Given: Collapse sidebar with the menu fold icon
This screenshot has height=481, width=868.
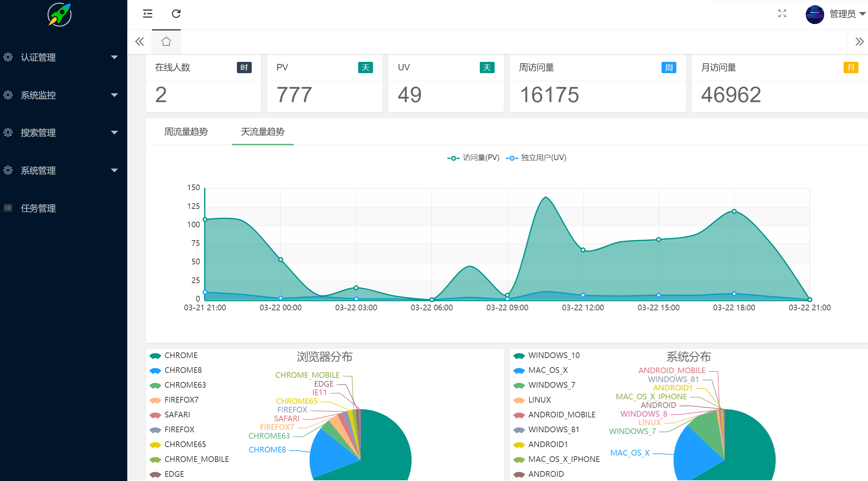Looking at the screenshot, I should pyautogui.click(x=147, y=14).
